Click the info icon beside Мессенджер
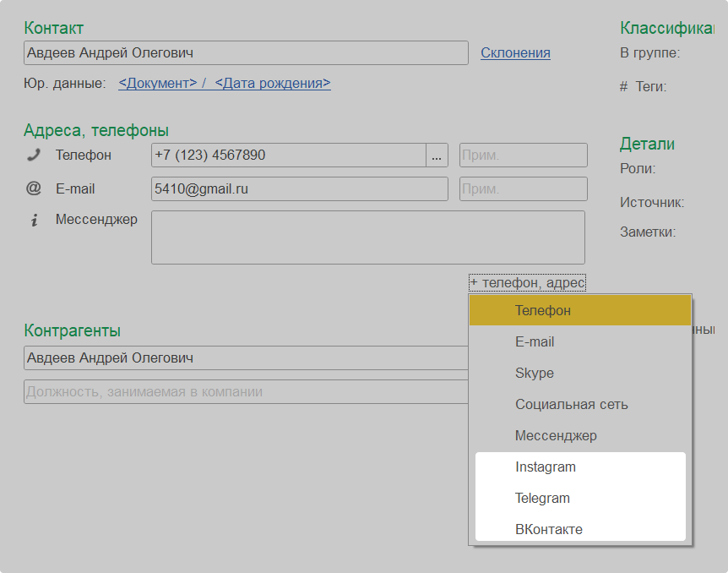The image size is (728, 573). point(34,221)
